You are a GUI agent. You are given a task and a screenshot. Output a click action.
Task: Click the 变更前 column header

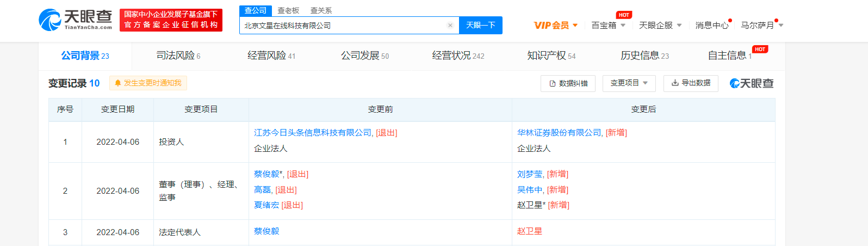tap(380, 109)
